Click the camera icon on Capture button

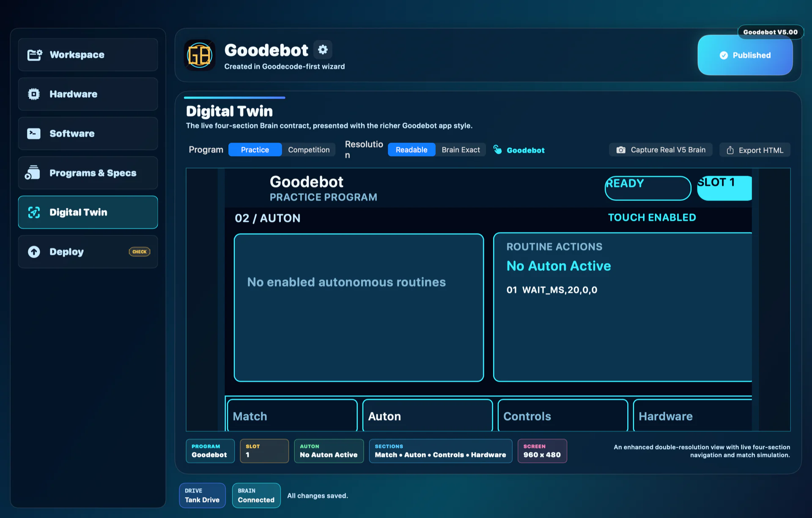[x=620, y=150]
